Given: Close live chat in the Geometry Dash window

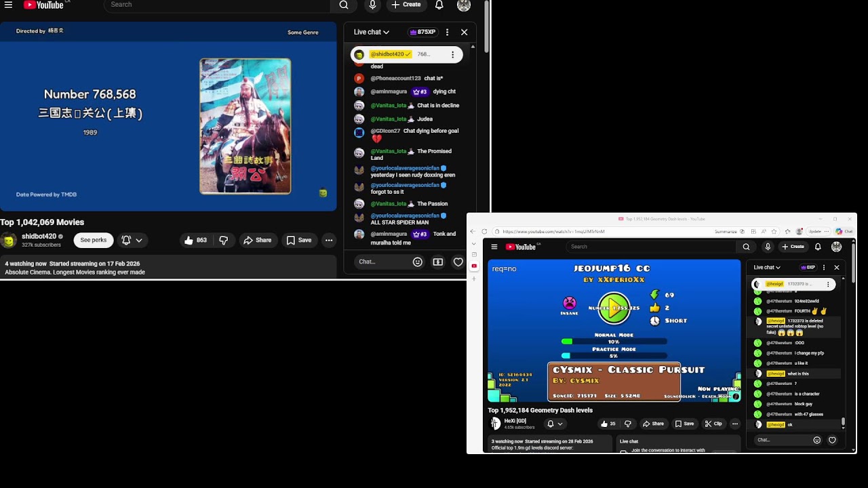Looking at the screenshot, I should click(837, 268).
